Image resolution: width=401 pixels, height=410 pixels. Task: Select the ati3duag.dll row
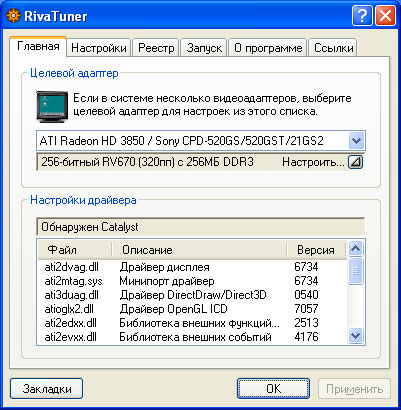[x=192, y=295]
